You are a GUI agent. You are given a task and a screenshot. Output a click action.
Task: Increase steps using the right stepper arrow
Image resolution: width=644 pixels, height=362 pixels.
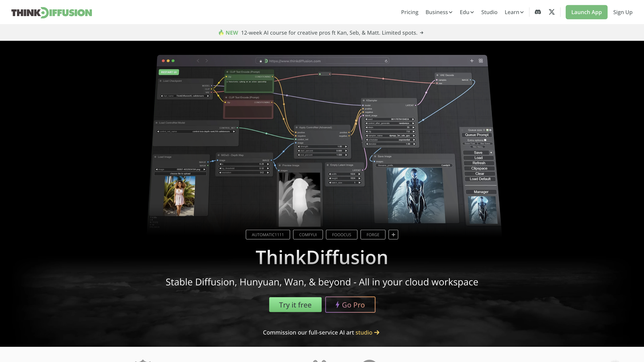pyautogui.click(x=413, y=127)
